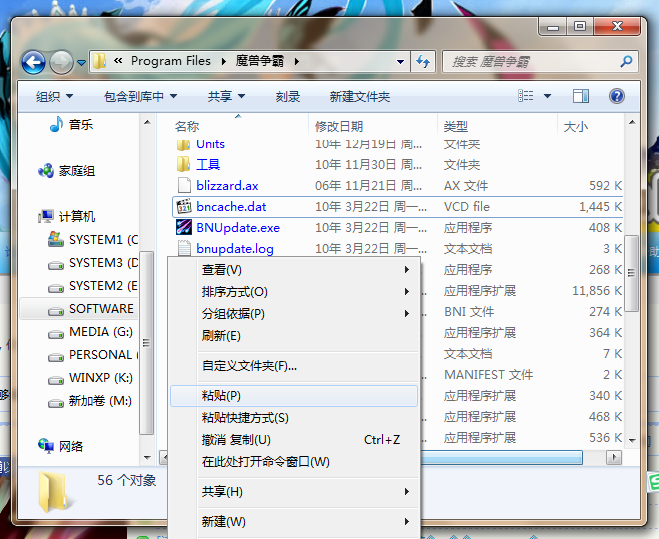Click the 新建文件夹 toolbar button
The width and height of the screenshot is (659, 539).
pos(360,97)
